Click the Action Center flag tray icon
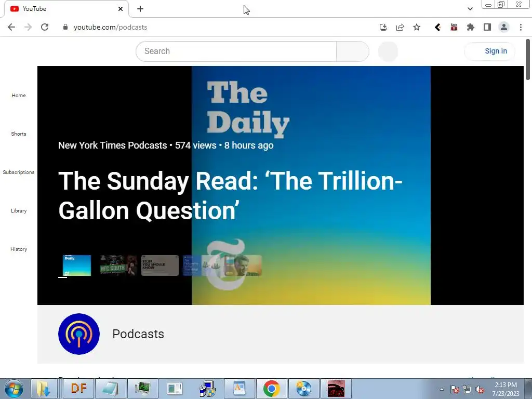 coord(455,389)
